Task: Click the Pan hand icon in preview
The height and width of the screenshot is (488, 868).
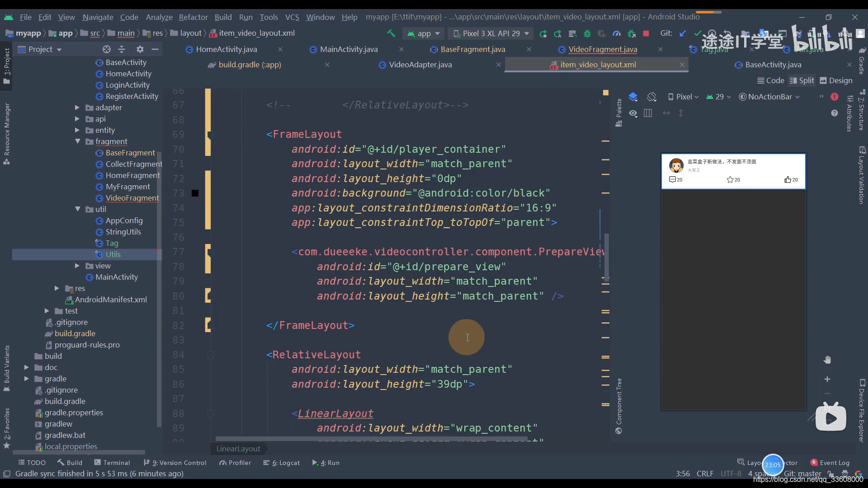Action: click(827, 360)
